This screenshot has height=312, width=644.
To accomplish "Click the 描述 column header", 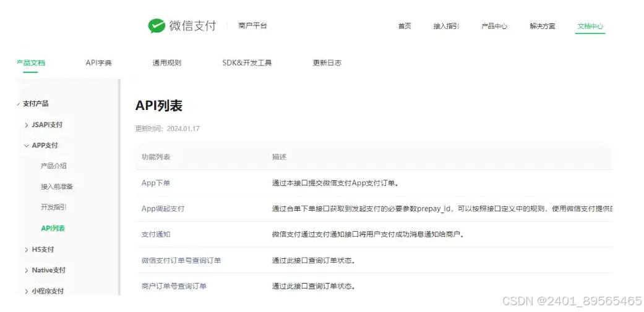I will point(279,157).
